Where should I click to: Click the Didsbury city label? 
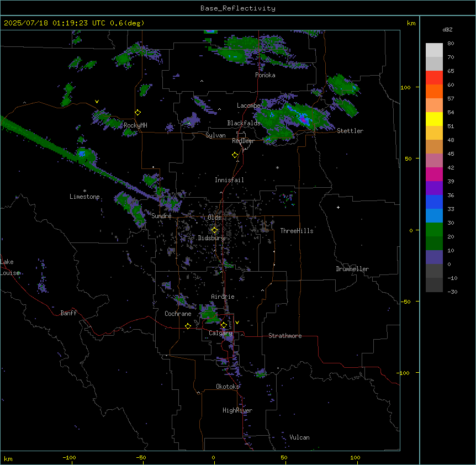pos(211,238)
